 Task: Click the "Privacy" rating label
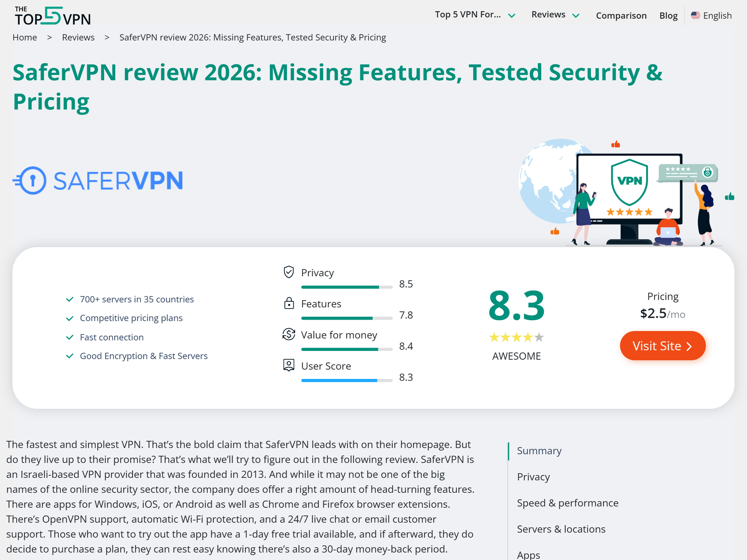coord(317,273)
